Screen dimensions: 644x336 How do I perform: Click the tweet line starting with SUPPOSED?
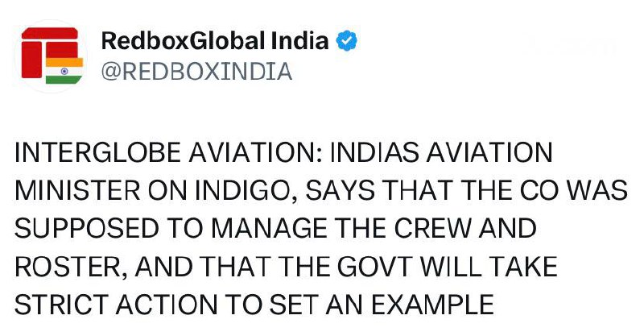[275, 229]
